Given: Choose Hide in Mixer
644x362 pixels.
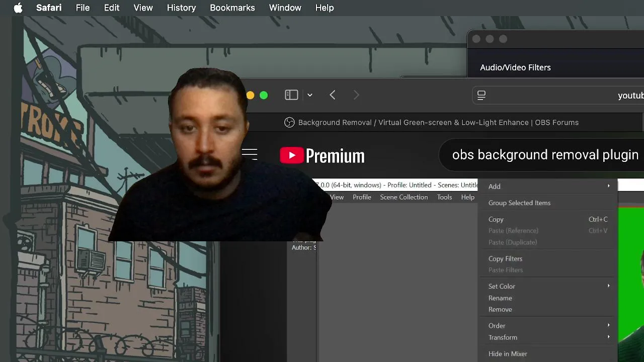Looking at the screenshot, I should point(547,353).
